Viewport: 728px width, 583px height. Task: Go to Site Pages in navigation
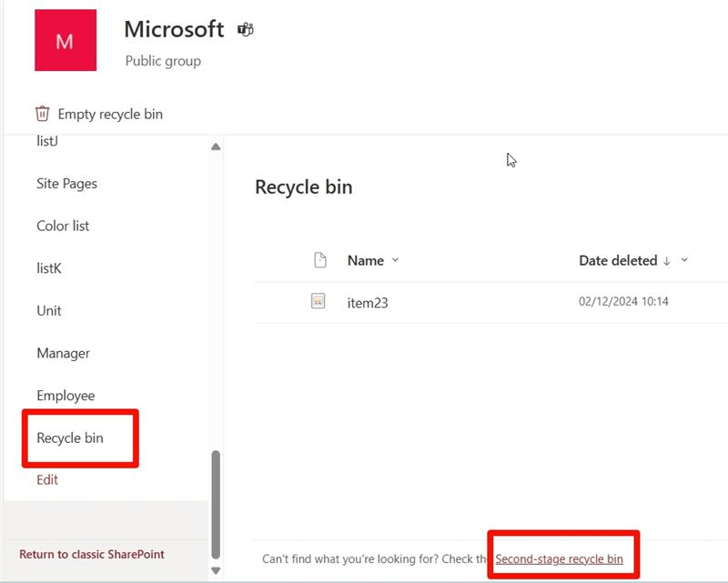tap(66, 184)
